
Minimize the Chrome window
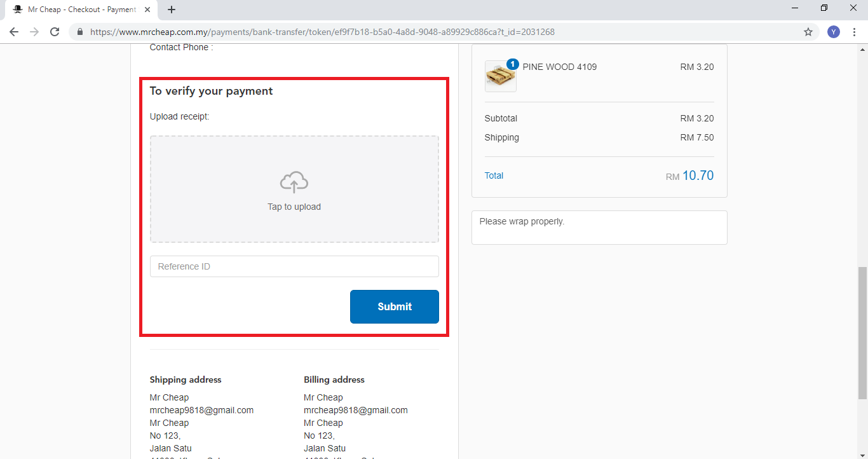(795, 8)
